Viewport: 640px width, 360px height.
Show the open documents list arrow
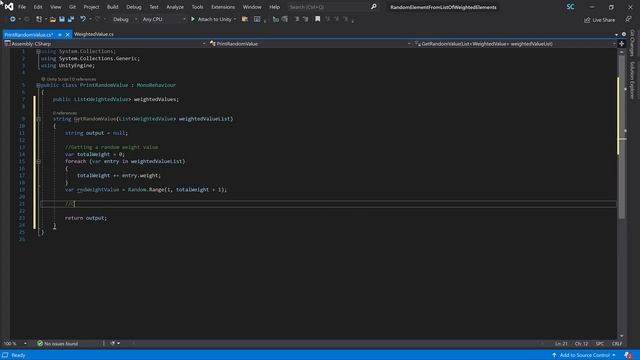616,35
